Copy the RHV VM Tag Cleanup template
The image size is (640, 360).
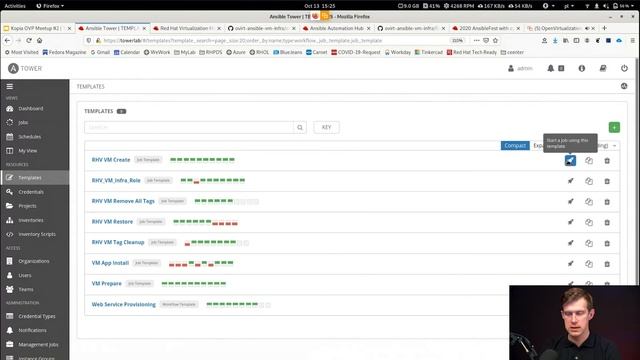pyautogui.click(x=589, y=243)
